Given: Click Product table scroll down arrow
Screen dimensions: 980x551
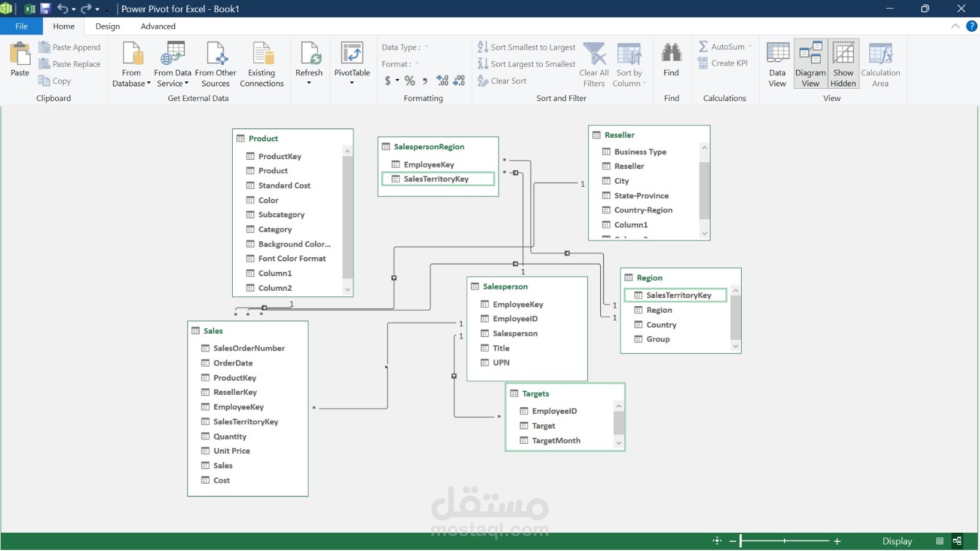Looking at the screenshot, I should click(x=347, y=290).
